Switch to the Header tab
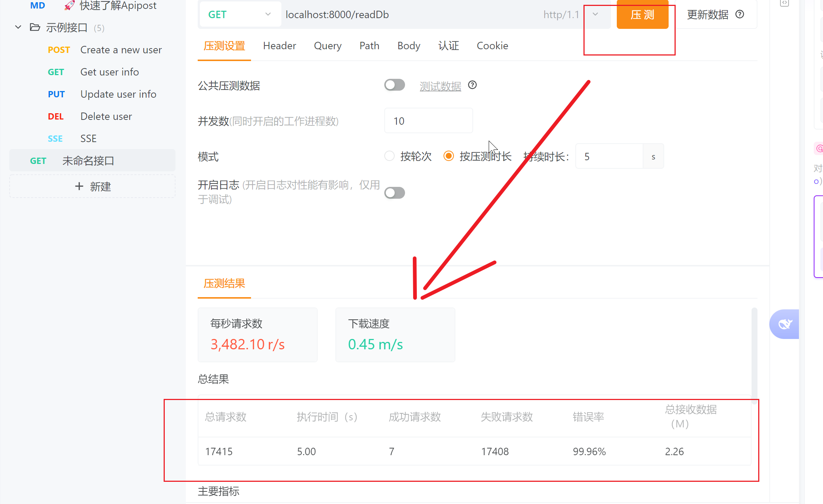 point(280,46)
